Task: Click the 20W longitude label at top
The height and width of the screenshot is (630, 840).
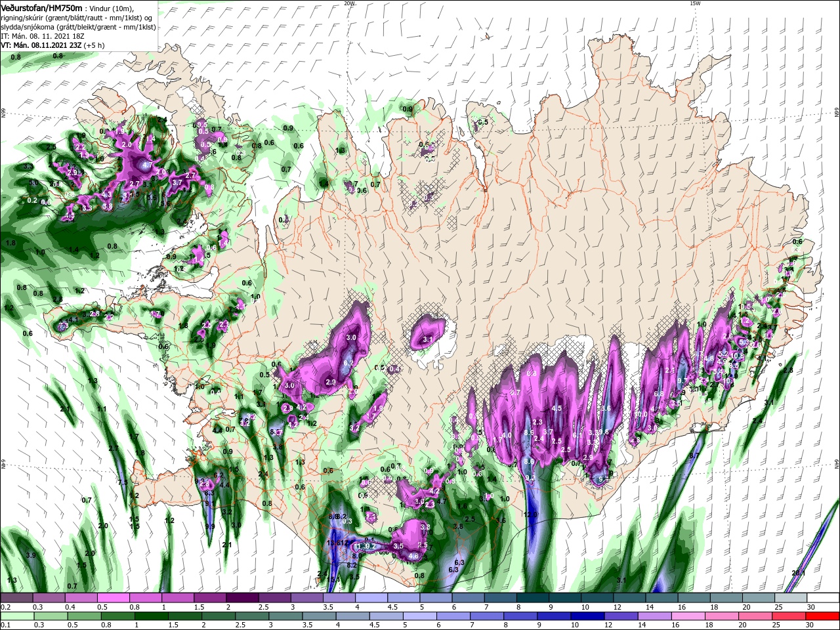Action: coord(349,3)
